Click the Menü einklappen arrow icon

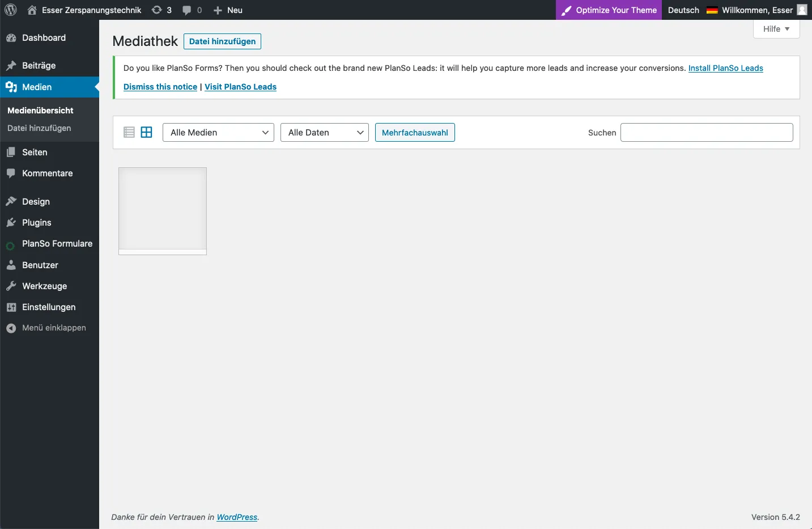(x=11, y=328)
